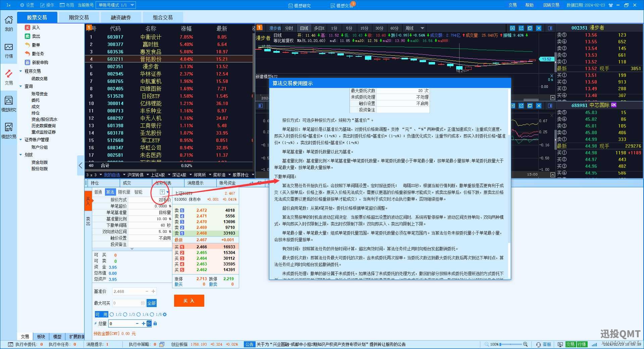This screenshot has height=349, width=644.
Task: Click the 回转交易 button in title bar
Action: pyautogui.click(x=551, y=5)
